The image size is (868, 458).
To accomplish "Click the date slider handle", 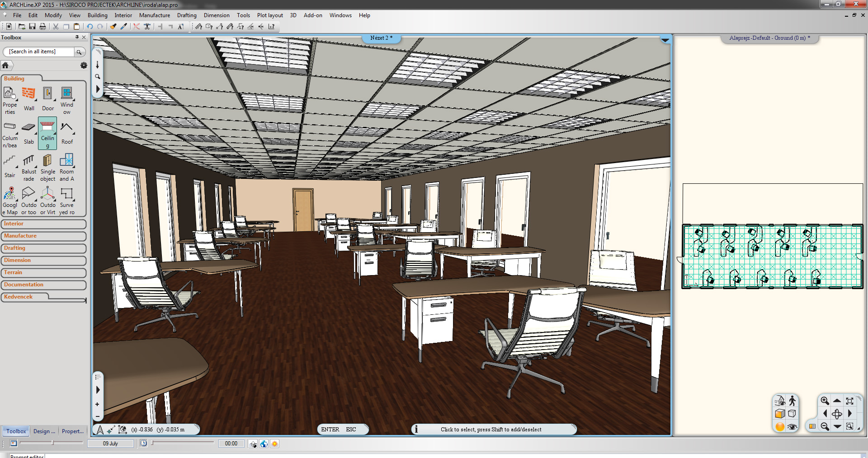I will (x=52, y=443).
